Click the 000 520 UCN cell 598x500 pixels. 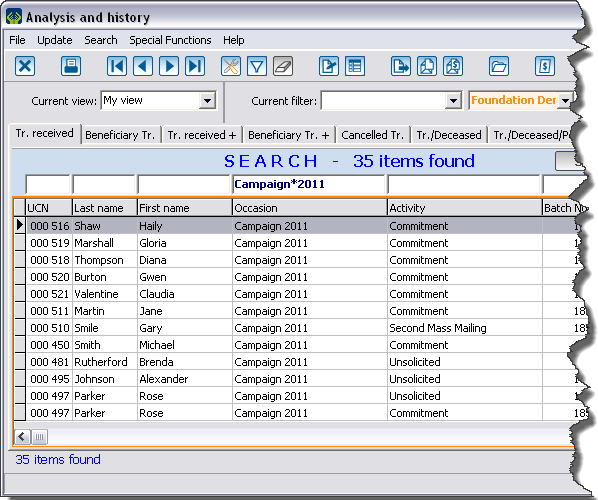tap(49, 277)
